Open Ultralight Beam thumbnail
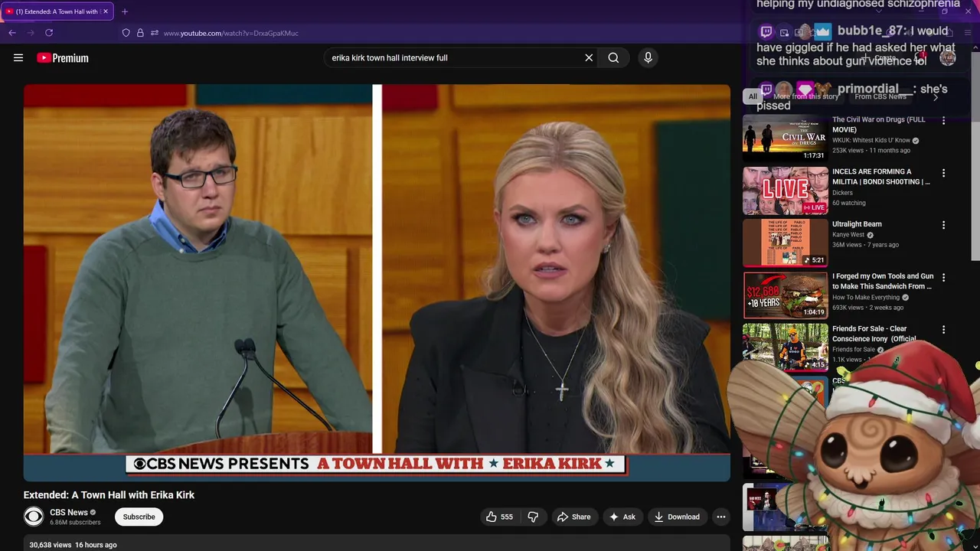Viewport: 980px width, 551px height. (x=786, y=242)
